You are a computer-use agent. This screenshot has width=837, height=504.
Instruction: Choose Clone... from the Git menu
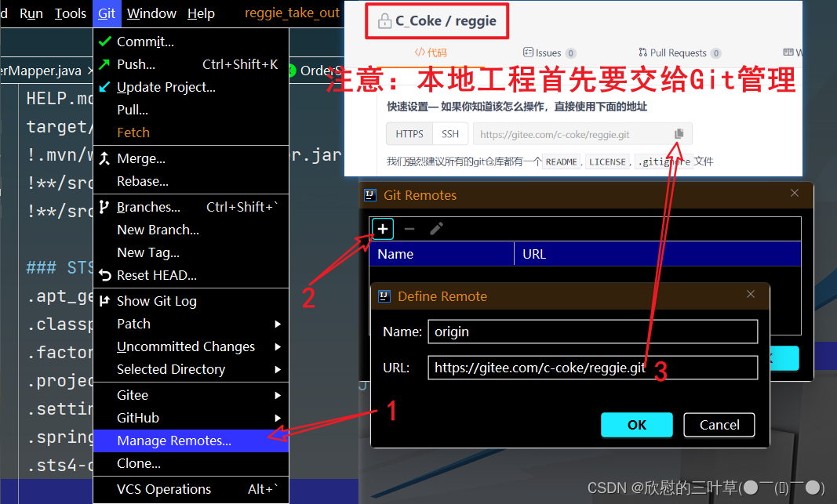(x=191, y=463)
